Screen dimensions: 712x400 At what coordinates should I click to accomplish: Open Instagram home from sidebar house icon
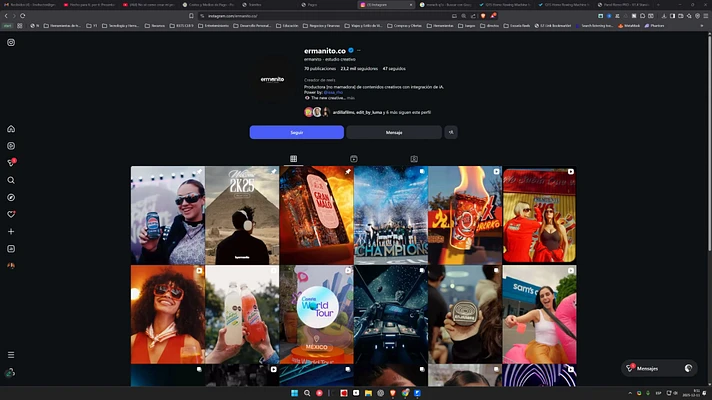(11, 129)
